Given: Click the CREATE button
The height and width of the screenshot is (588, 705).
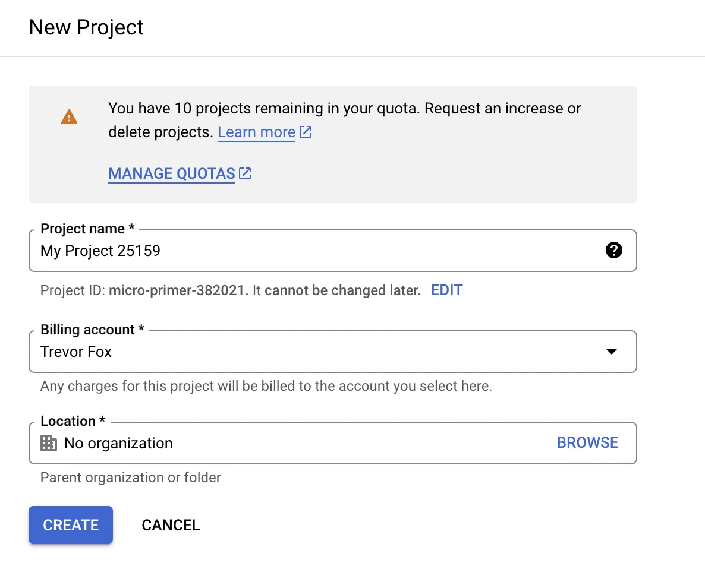Looking at the screenshot, I should (x=70, y=525).
